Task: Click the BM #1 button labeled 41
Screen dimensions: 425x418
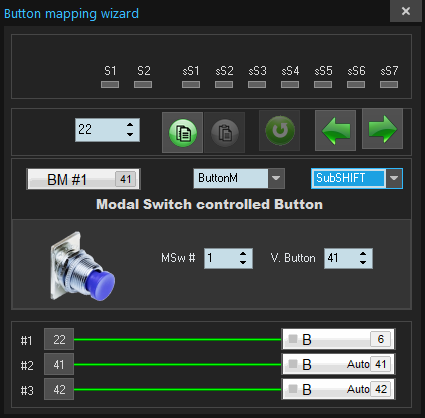Action: pyautogui.click(x=83, y=179)
